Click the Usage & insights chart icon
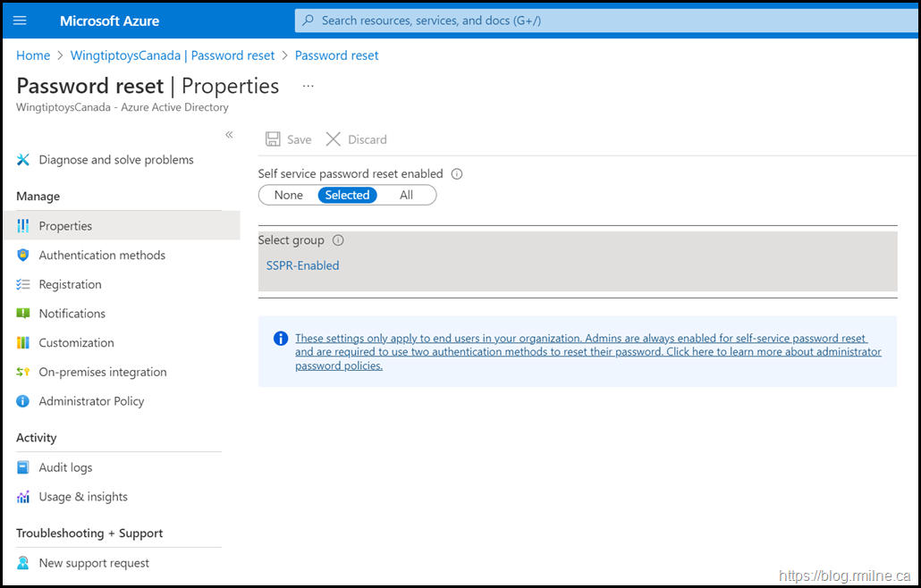This screenshot has height=588, width=921. [23, 497]
